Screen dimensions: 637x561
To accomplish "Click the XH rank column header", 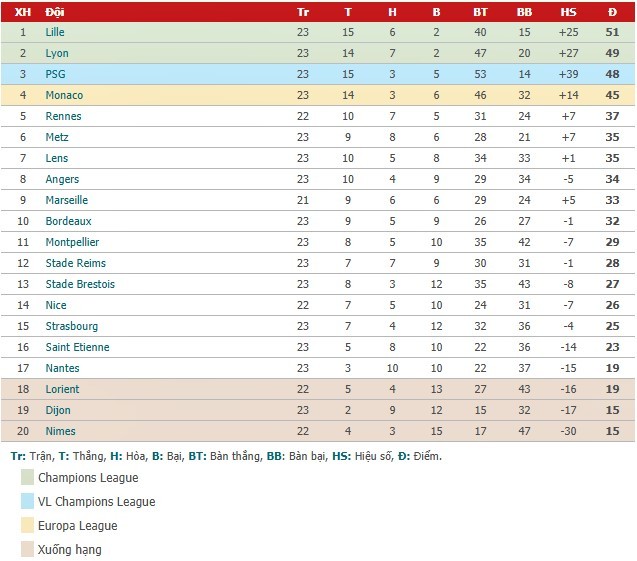I will pyautogui.click(x=23, y=12).
